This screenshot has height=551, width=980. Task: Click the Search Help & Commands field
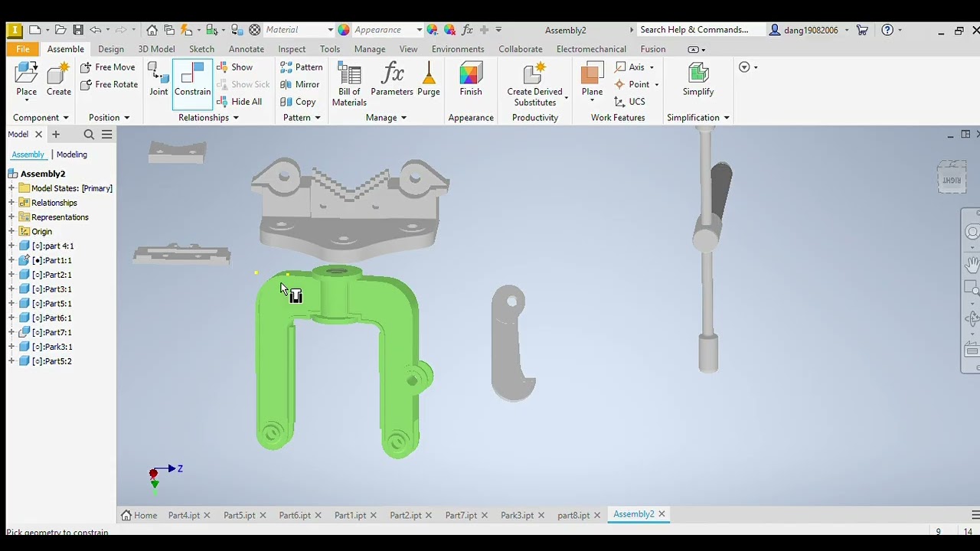tap(700, 30)
